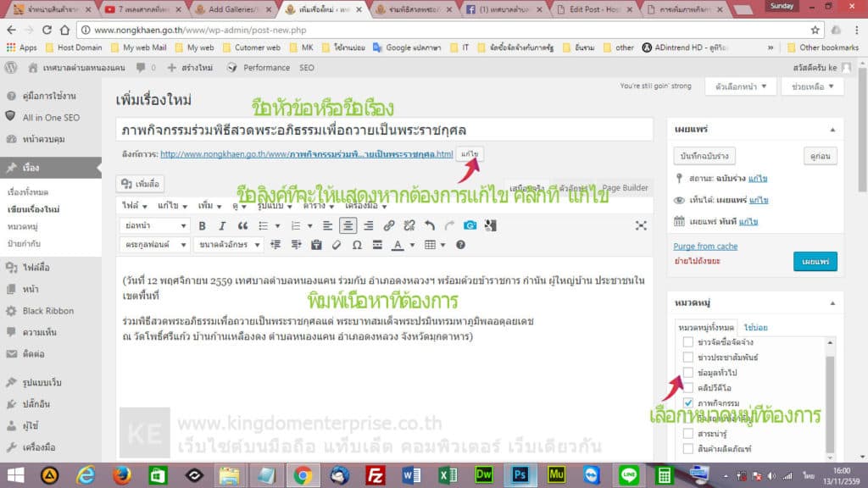Image resolution: width=868 pixels, height=488 pixels.
Task: Enable the ข่าวประชาสัมพันธ์ category checkbox
Action: tap(688, 357)
